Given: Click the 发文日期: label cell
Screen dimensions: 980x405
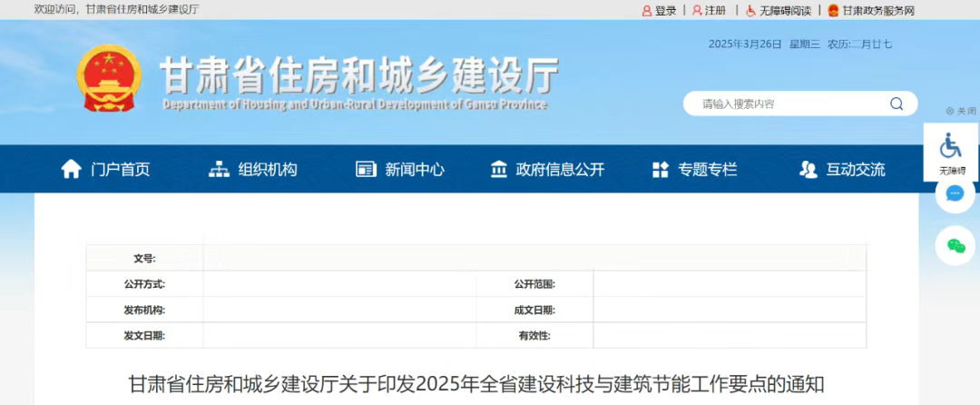Looking at the screenshot, I should pyautogui.click(x=144, y=336).
